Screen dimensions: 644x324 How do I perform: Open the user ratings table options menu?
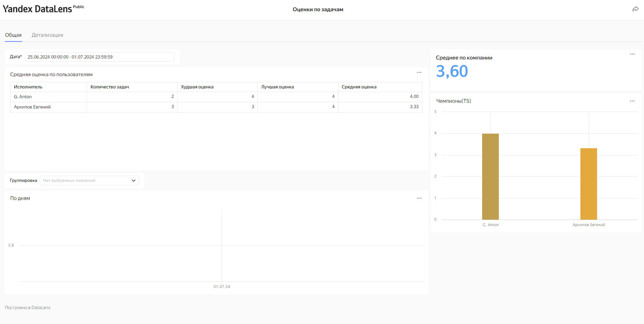(x=419, y=72)
